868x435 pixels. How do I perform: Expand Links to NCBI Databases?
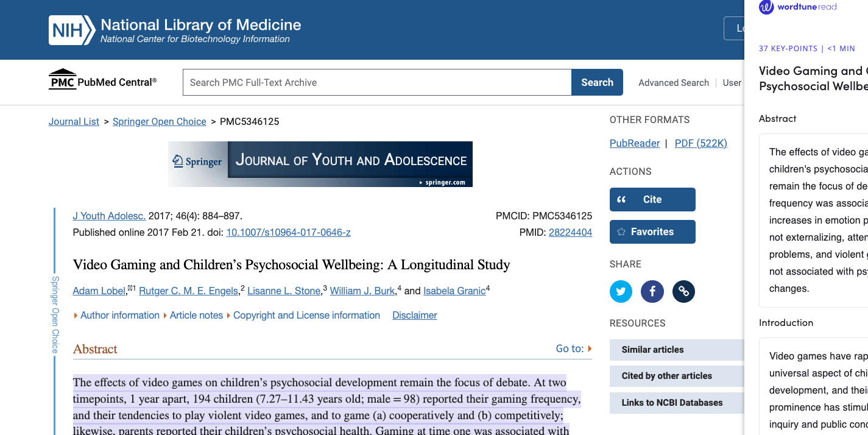click(x=677, y=403)
